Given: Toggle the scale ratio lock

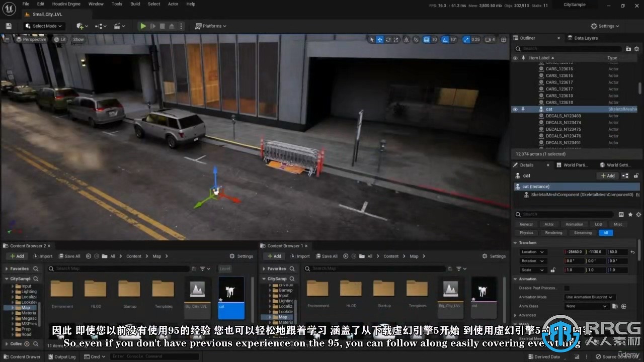Looking at the screenshot, I should pos(552,270).
